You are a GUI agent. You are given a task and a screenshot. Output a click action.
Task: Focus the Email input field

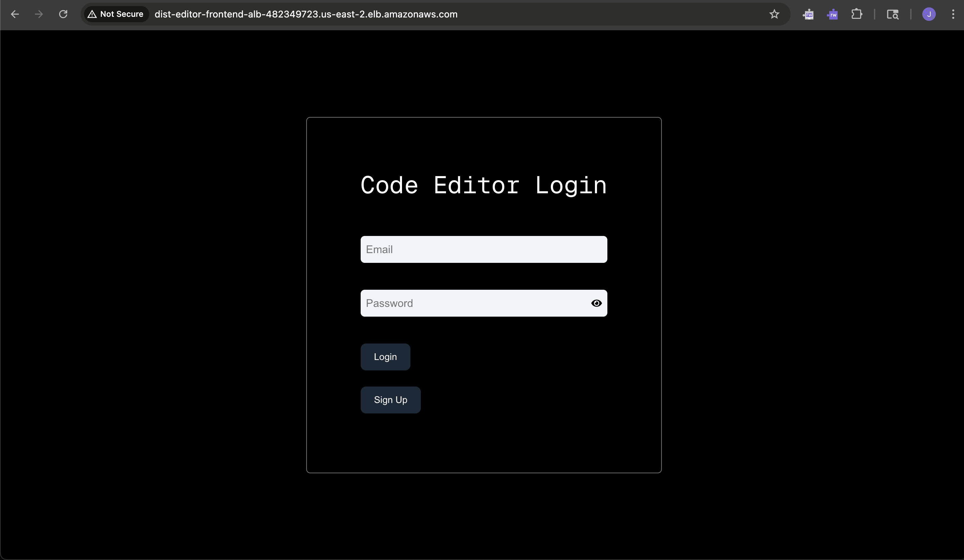483,249
